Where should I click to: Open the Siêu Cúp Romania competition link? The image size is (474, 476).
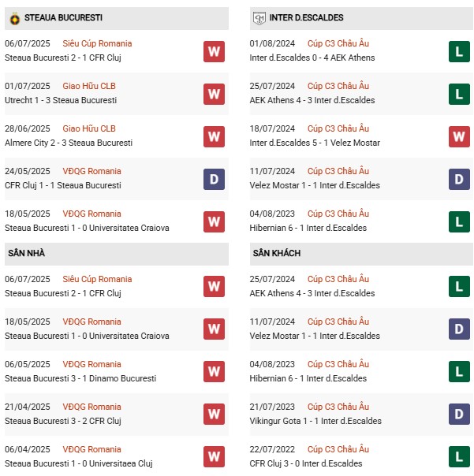coord(99,43)
